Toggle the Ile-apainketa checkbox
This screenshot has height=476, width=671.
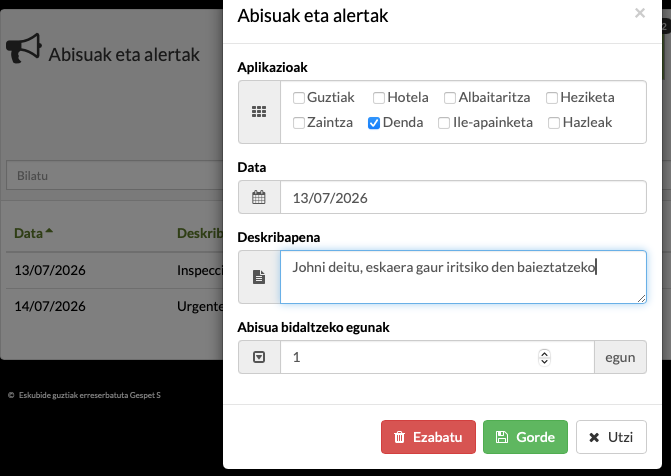pos(444,123)
